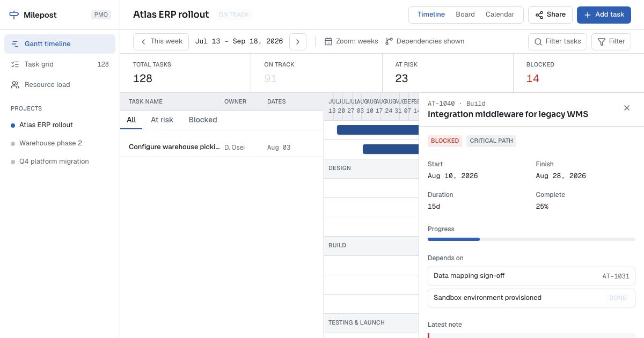
Task: Click the Duration value 15d
Action: (x=434, y=207)
